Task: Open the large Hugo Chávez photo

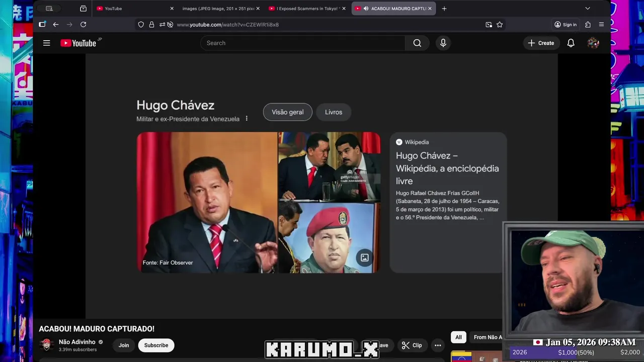Action: (x=207, y=203)
